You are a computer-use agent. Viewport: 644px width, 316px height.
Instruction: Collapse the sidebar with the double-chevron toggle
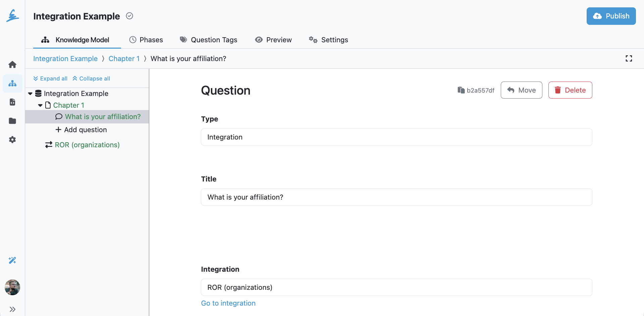[13, 309]
